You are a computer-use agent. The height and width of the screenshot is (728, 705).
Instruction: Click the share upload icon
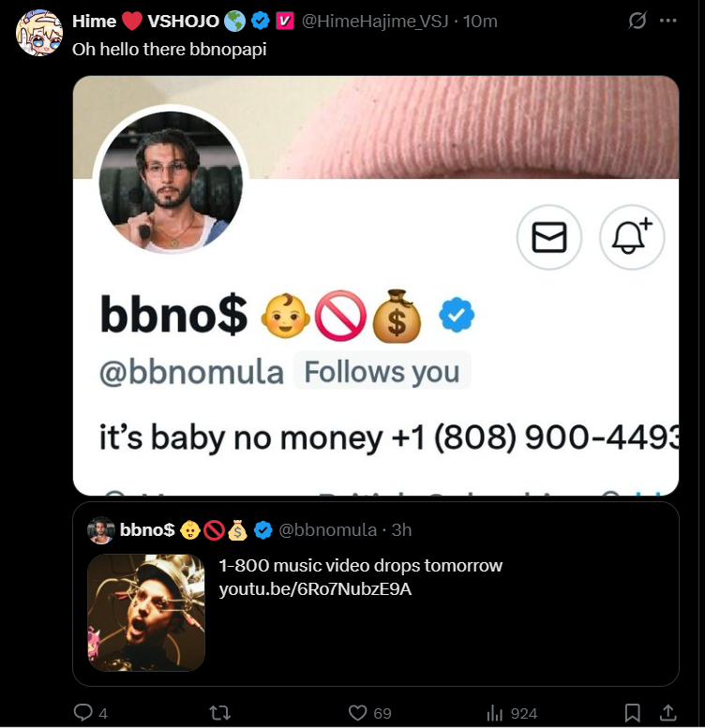(x=667, y=712)
